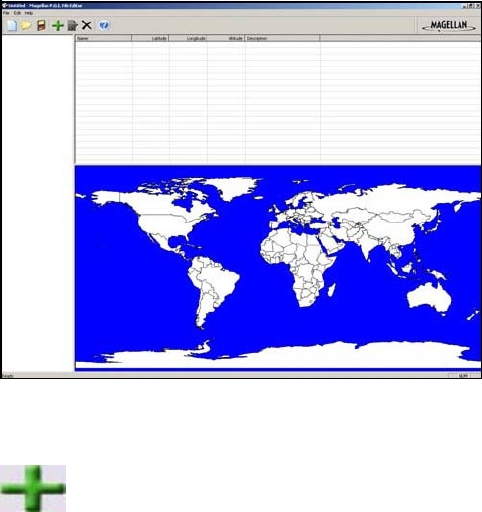This screenshot has height=512, width=482.
Task: Open a file with the folder icon
Action: click(26, 26)
